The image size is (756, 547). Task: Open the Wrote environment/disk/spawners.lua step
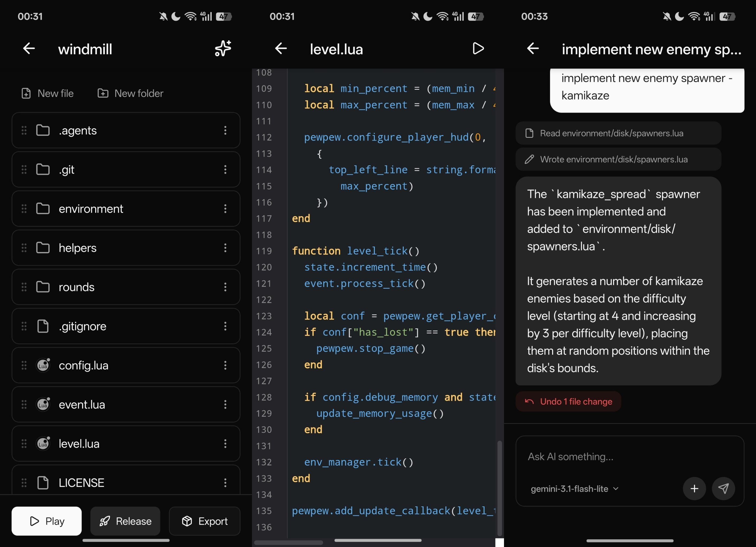tap(618, 159)
